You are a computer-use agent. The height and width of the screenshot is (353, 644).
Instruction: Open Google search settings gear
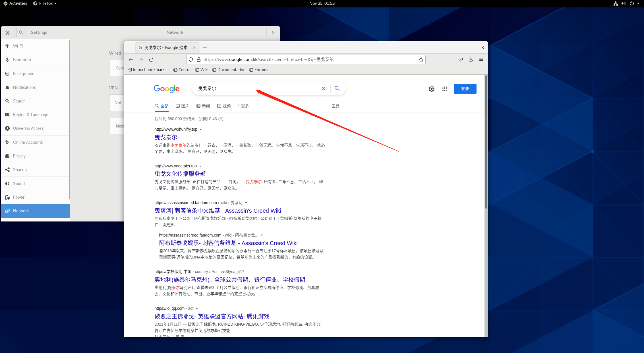point(431,89)
